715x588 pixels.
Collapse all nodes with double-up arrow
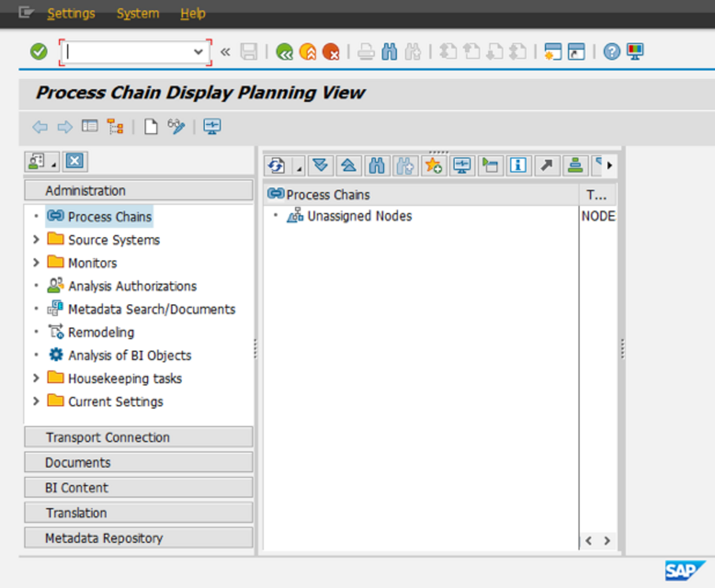point(349,165)
